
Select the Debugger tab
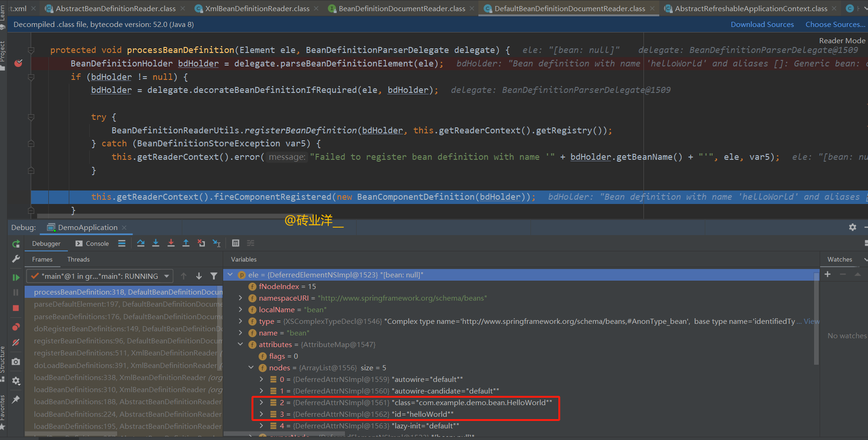click(46, 243)
